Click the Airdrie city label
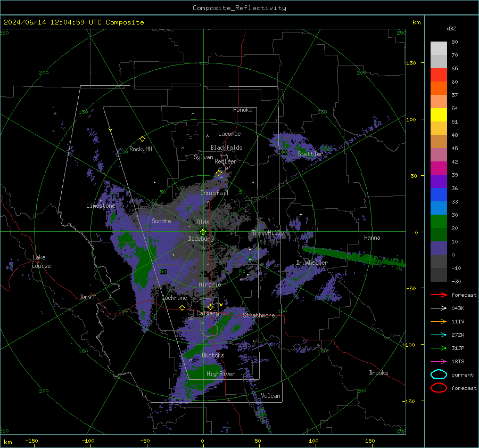The height and width of the screenshot is (448, 479). pos(210,284)
